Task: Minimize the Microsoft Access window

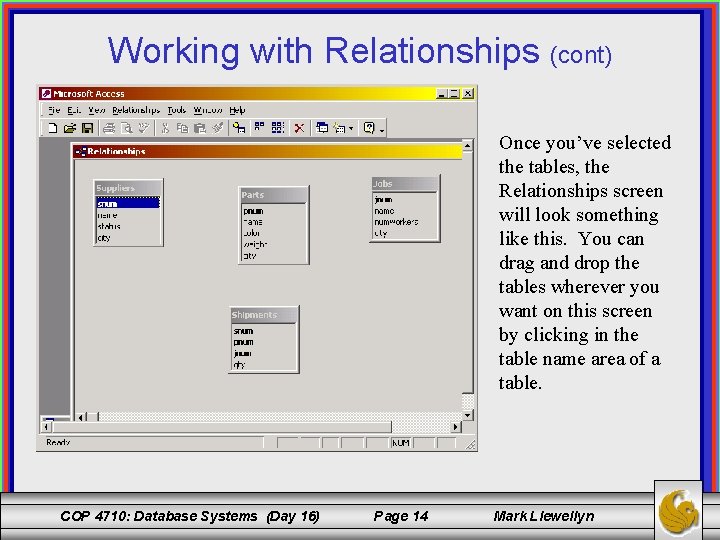Action: pos(442,94)
